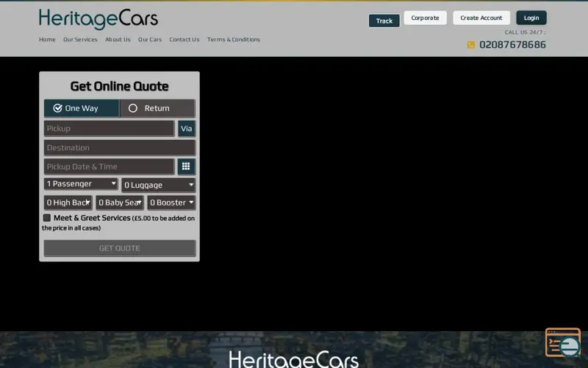Open the 0 Luggage dropdown

[158, 185]
